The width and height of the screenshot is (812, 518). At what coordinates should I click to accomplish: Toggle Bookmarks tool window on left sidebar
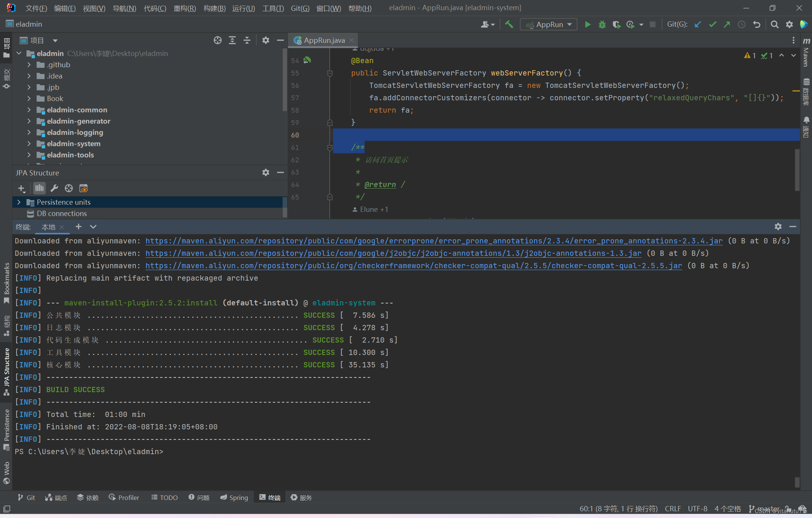coord(6,283)
